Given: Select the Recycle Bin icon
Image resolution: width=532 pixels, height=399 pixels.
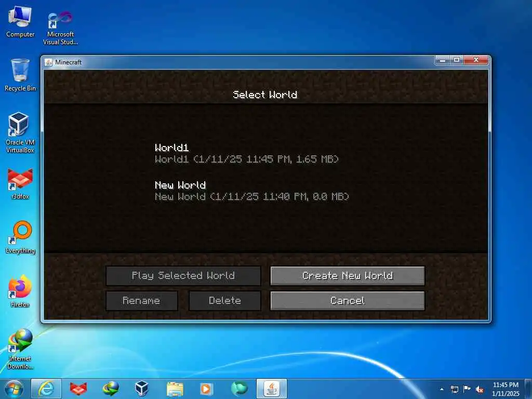Looking at the screenshot, I should (x=20, y=75).
